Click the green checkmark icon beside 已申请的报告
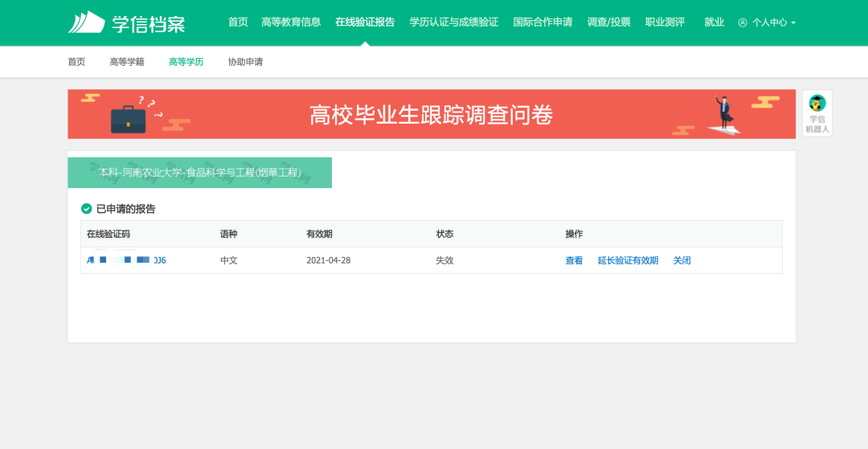868x449 pixels. coord(87,209)
